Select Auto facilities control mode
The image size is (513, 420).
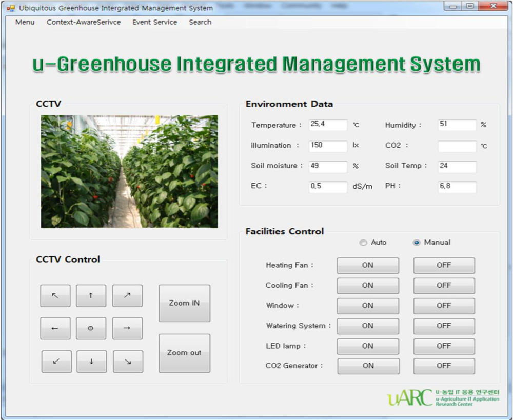(x=364, y=243)
